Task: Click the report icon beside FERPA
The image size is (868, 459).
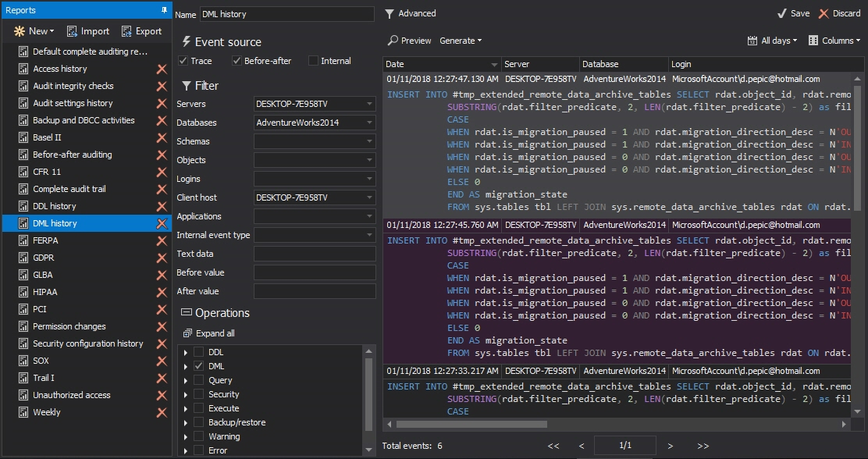Action: tap(23, 240)
